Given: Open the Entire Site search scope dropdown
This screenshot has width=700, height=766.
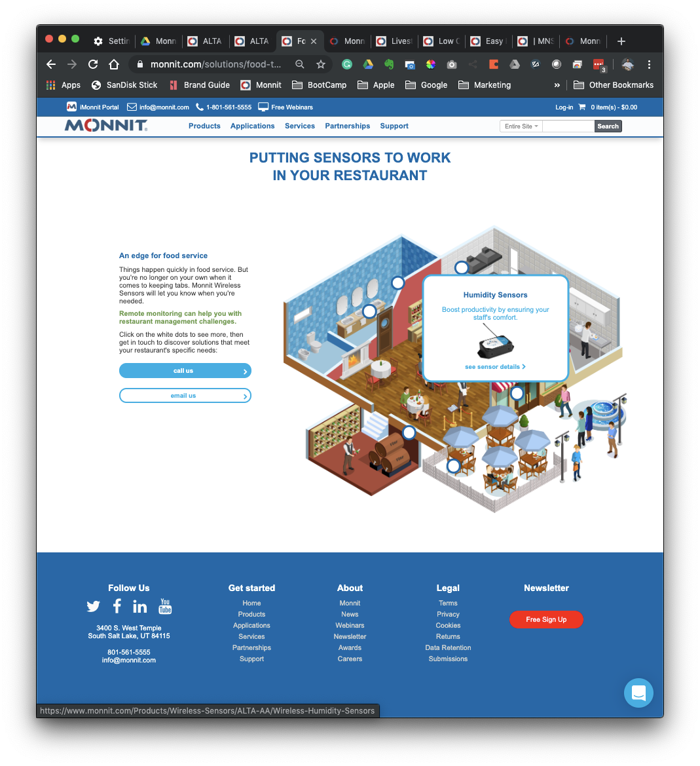Looking at the screenshot, I should click(x=521, y=126).
